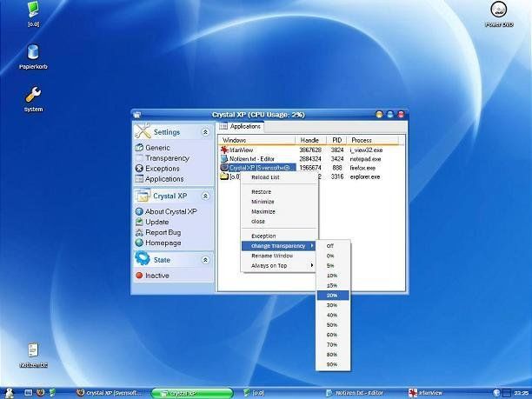Sort list by Windows column header
Screen dimensions: 532x399
pos(256,140)
